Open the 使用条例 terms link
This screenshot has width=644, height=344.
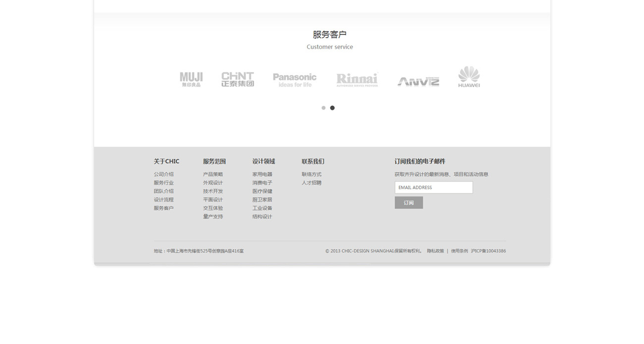pyautogui.click(x=459, y=251)
